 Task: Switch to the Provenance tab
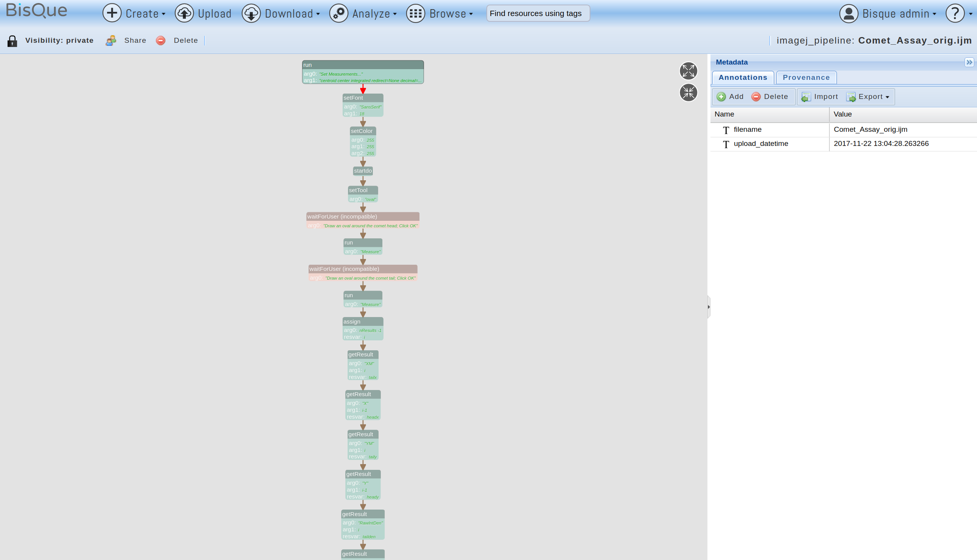(x=806, y=78)
